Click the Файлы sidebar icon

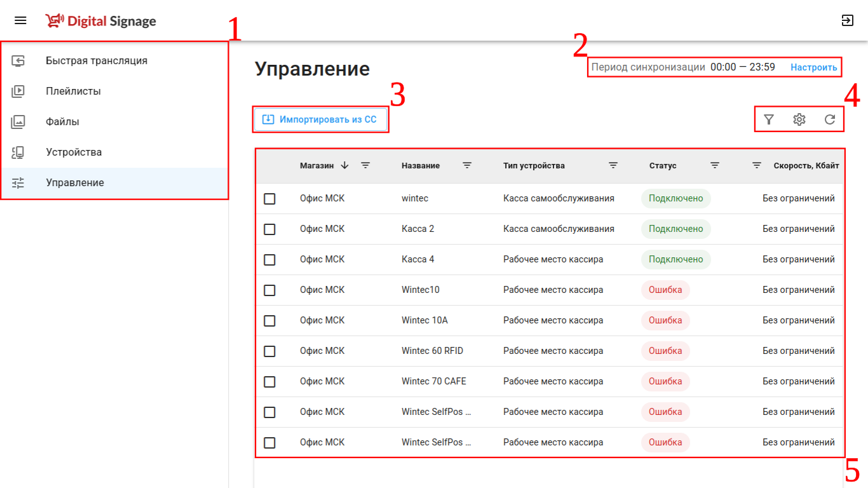click(18, 122)
